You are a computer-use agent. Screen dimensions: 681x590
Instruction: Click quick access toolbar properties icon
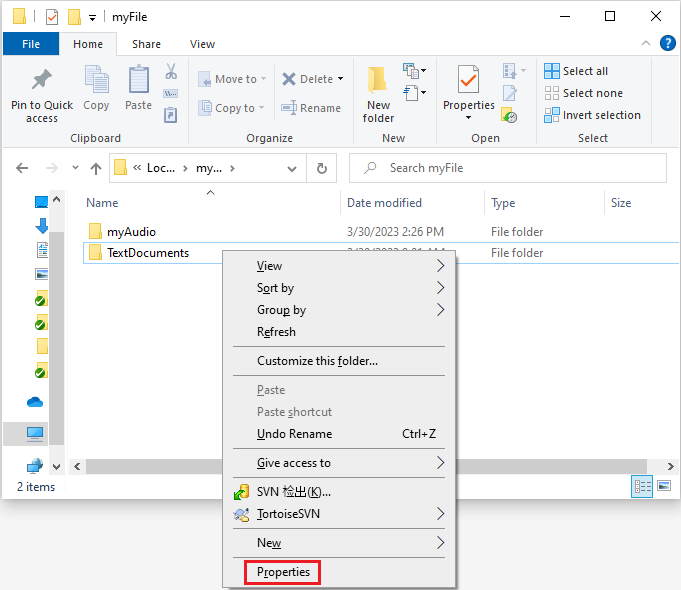click(x=52, y=17)
